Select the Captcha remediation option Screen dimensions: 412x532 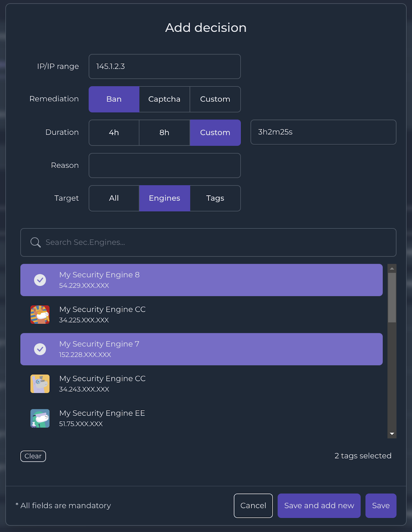[164, 99]
